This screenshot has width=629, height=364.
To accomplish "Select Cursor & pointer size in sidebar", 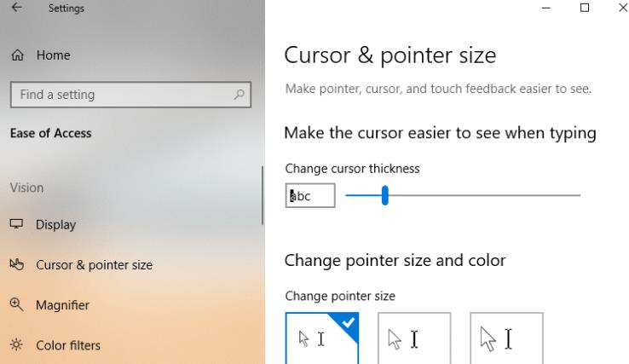I will coord(95,265).
